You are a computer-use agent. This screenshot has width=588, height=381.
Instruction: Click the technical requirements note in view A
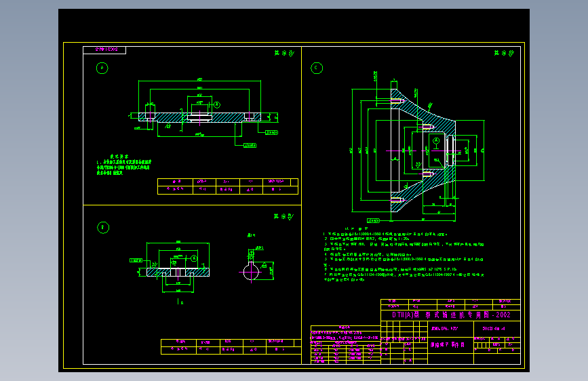(x=123, y=165)
